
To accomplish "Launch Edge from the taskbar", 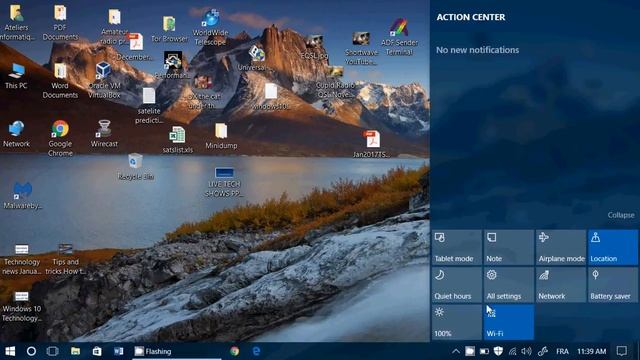I will (x=256, y=351).
